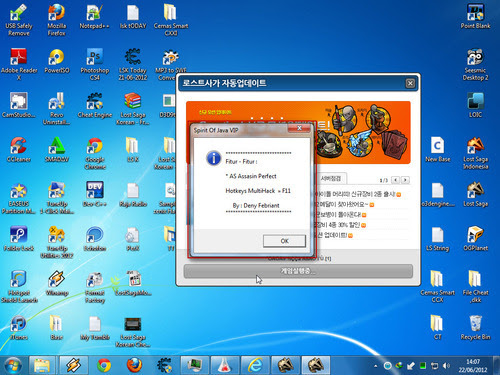Open volume control in system tray
500x375 pixels.
[x=446, y=366]
